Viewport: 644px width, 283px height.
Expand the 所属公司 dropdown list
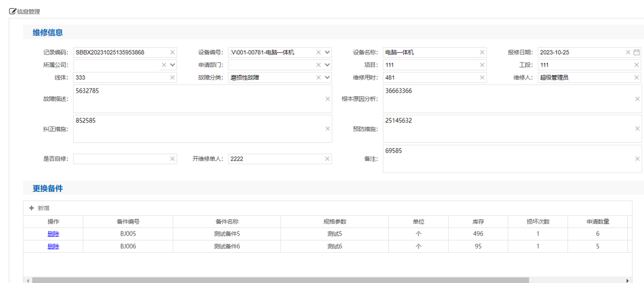point(172,65)
